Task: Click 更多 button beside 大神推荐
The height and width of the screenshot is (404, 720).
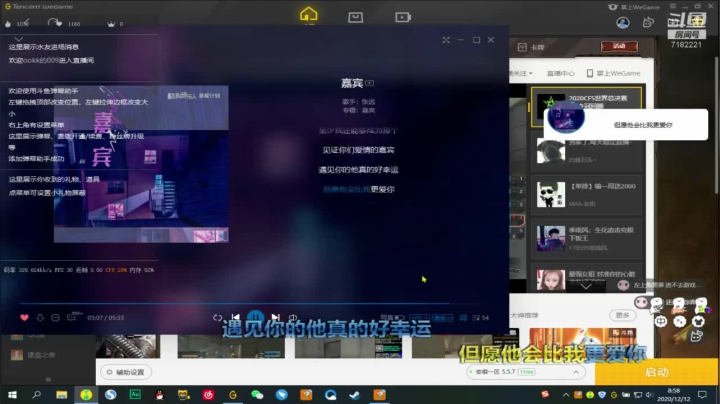Action: click(x=622, y=315)
